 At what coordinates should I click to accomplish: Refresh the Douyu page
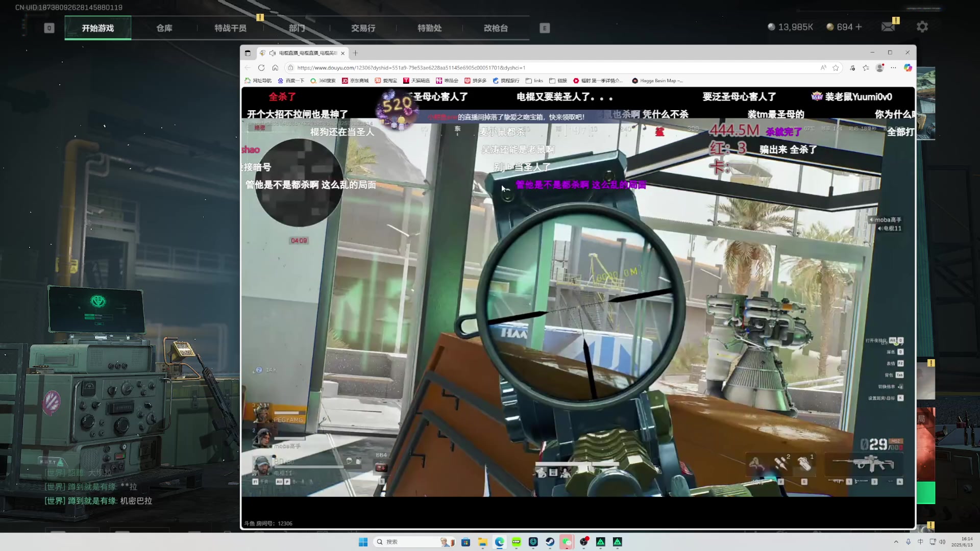[261, 67]
